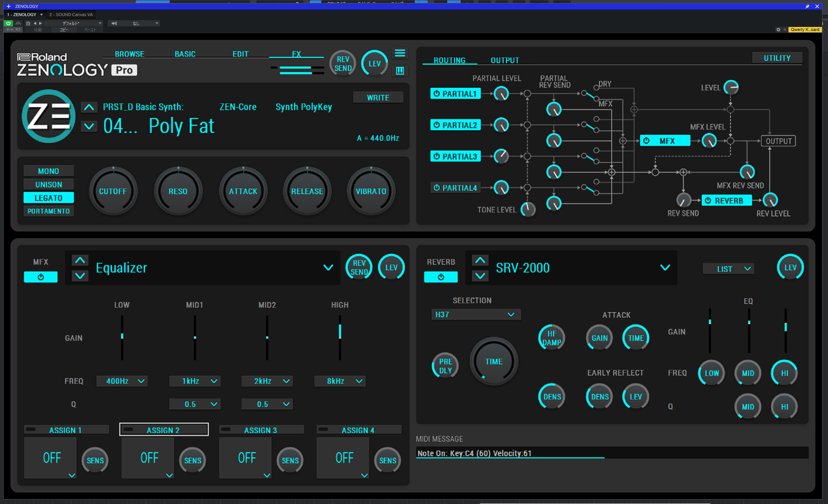Screen dimensions: 828x504
Task: Switch to the BROWSE tab
Action: coord(129,54)
